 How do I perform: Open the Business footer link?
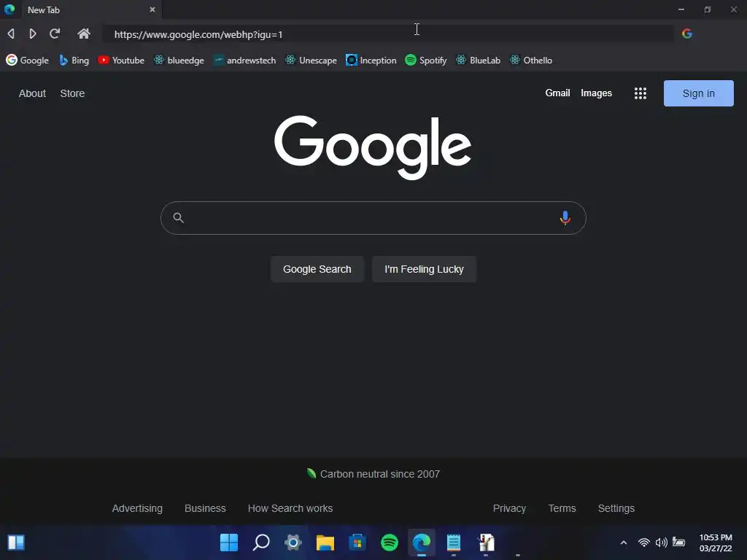[x=205, y=508]
